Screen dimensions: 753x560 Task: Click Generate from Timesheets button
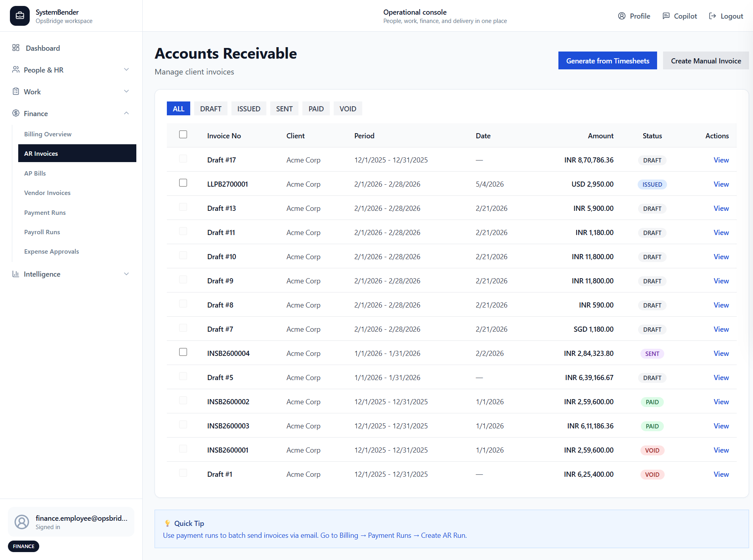(x=608, y=61)
